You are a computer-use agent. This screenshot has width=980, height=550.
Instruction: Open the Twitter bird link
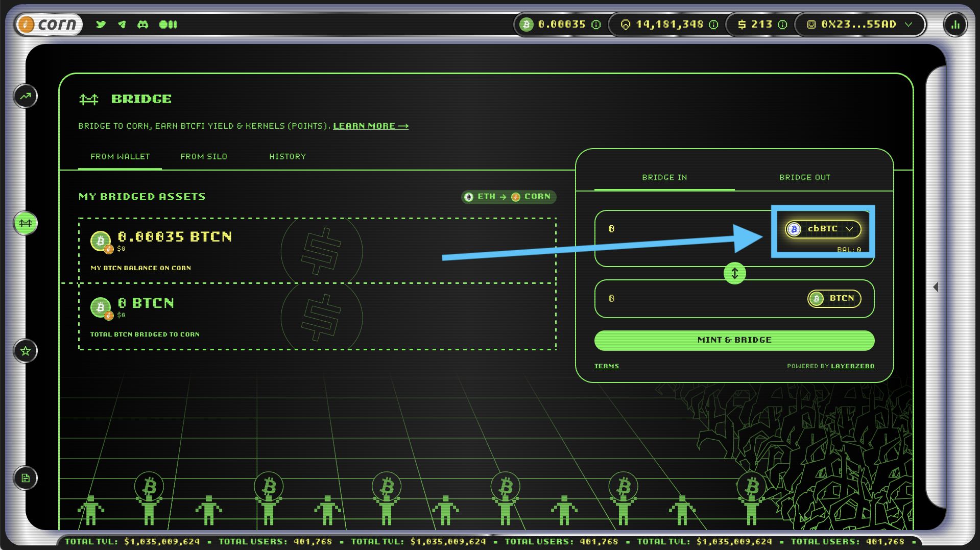tap(101, 24)
